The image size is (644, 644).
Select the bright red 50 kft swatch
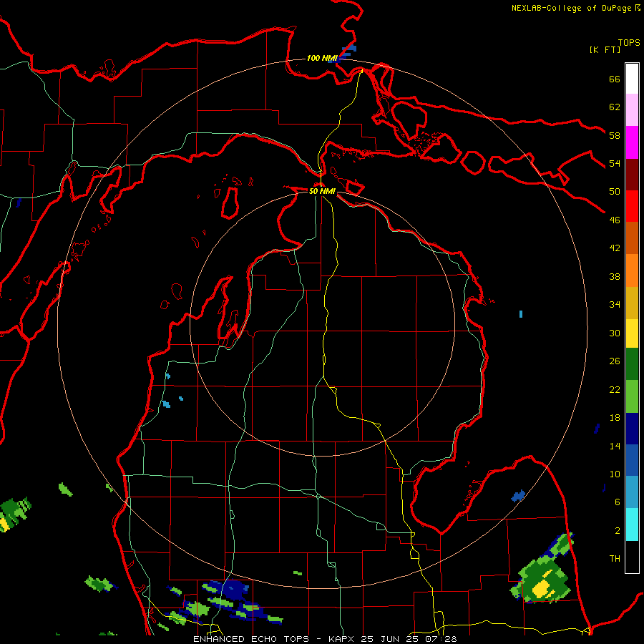click(632, 206)
